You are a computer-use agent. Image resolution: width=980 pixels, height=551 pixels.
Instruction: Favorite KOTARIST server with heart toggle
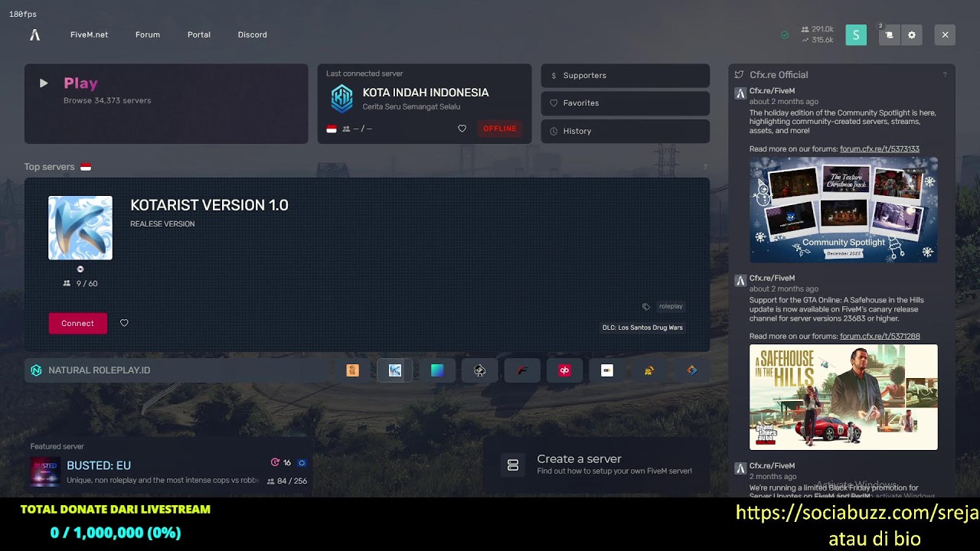pyautogui.click(x=124, y=323)
